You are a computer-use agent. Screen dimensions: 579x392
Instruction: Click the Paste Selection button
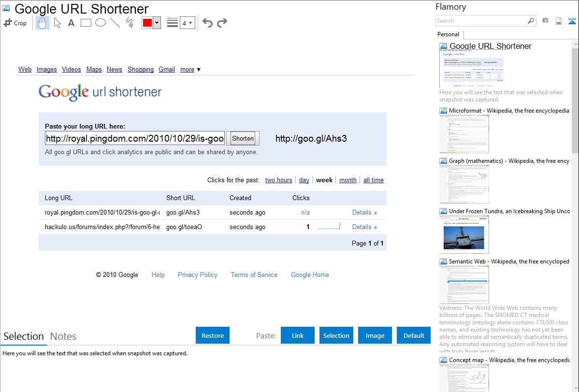(x=336, y=335)
